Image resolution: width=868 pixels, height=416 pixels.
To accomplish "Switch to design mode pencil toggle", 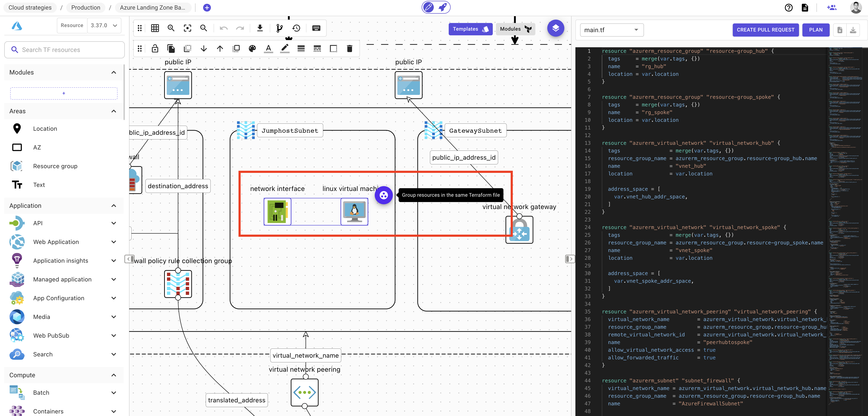I will 429,7.
